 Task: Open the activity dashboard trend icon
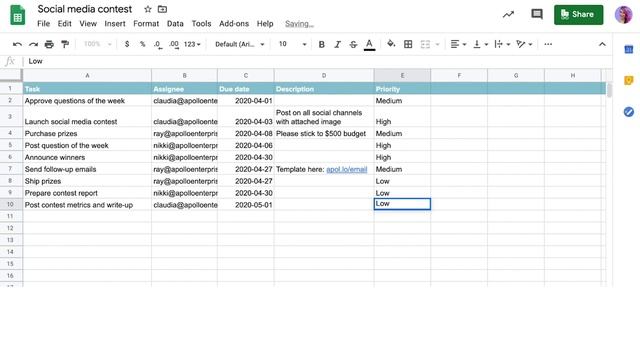point(508,15)
